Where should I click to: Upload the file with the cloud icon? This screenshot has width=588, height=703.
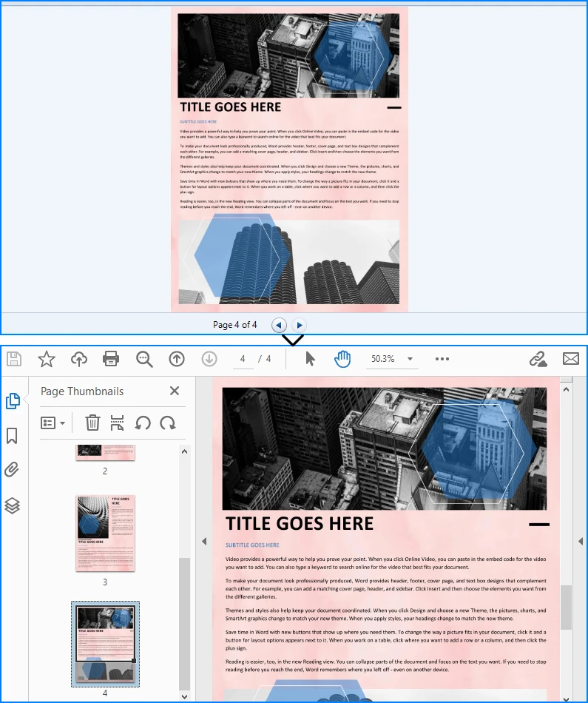pos(79,359)
